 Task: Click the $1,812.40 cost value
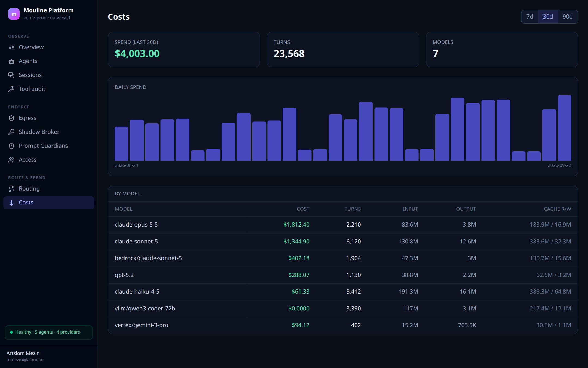pyautogui.click(x=296, y=225)
